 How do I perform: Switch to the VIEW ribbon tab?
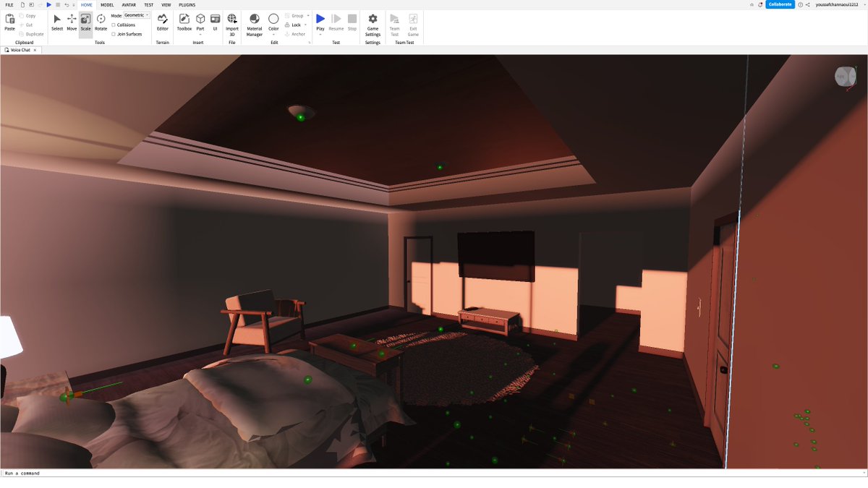point(166,4)
